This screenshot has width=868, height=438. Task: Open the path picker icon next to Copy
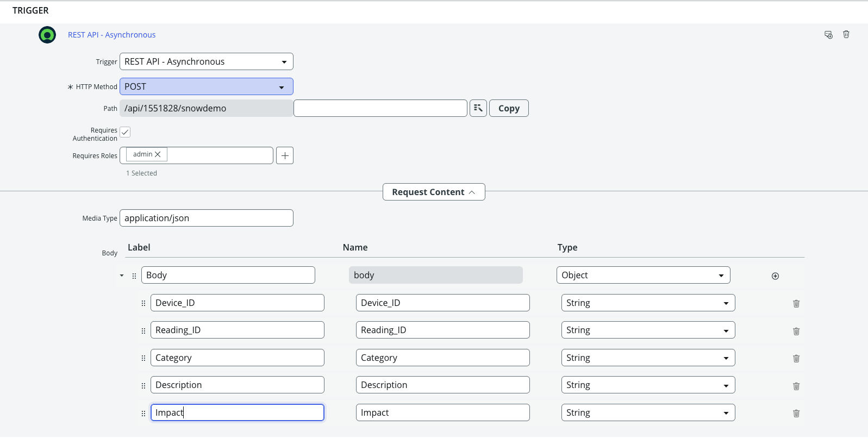tap(478, 108)
